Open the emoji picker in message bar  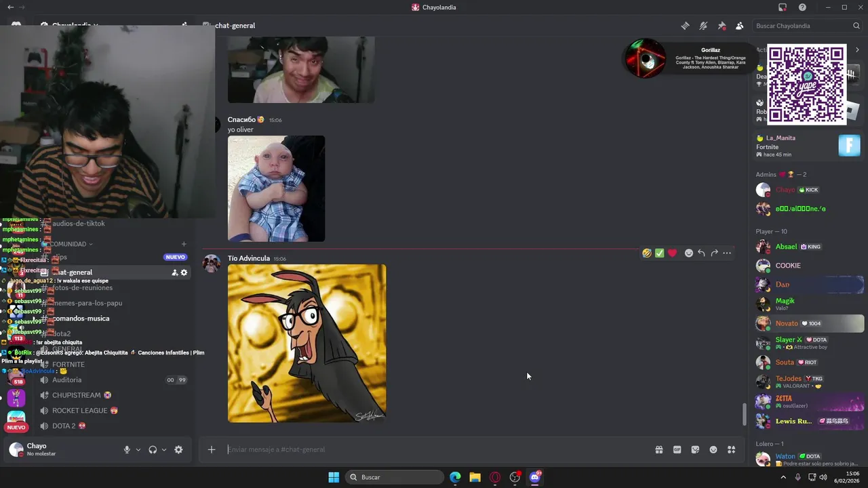point(713,449)
